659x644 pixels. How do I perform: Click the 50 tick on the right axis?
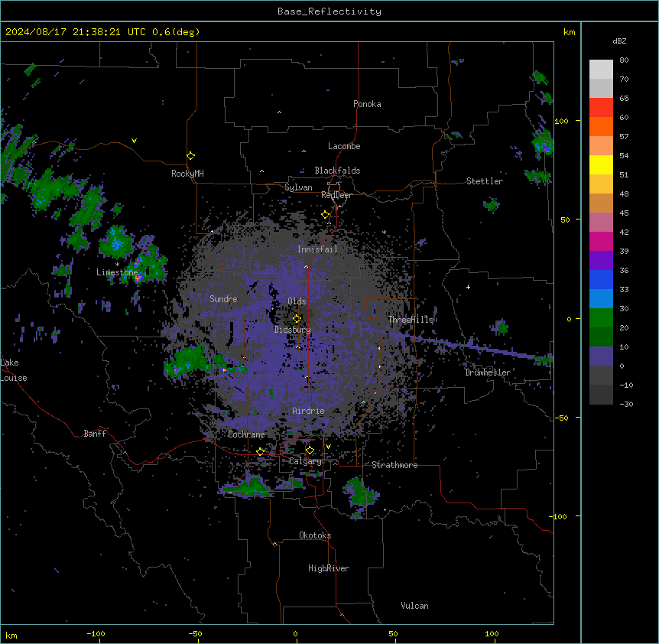pyautogui.click(x=565, y=220)
